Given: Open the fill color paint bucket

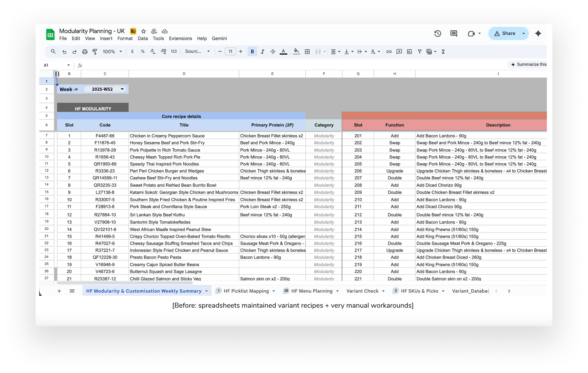Looking at the screenshot, I should click(x=296, y=51).
